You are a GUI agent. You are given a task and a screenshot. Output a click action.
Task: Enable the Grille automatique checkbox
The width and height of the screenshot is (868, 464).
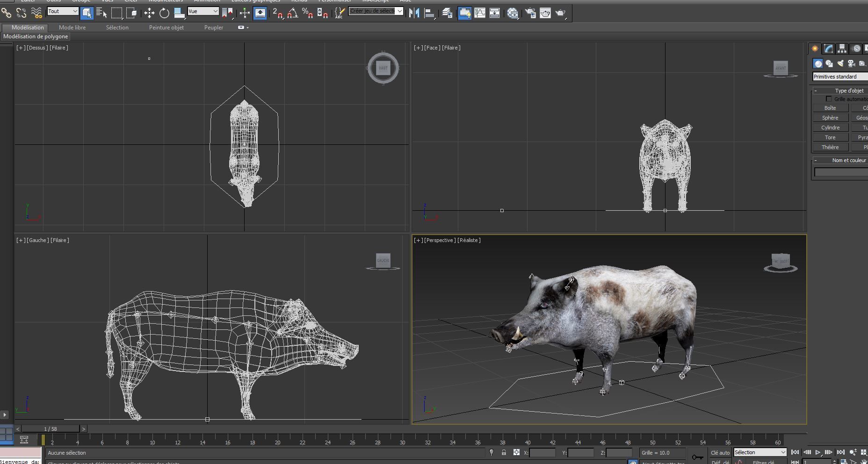829,99
